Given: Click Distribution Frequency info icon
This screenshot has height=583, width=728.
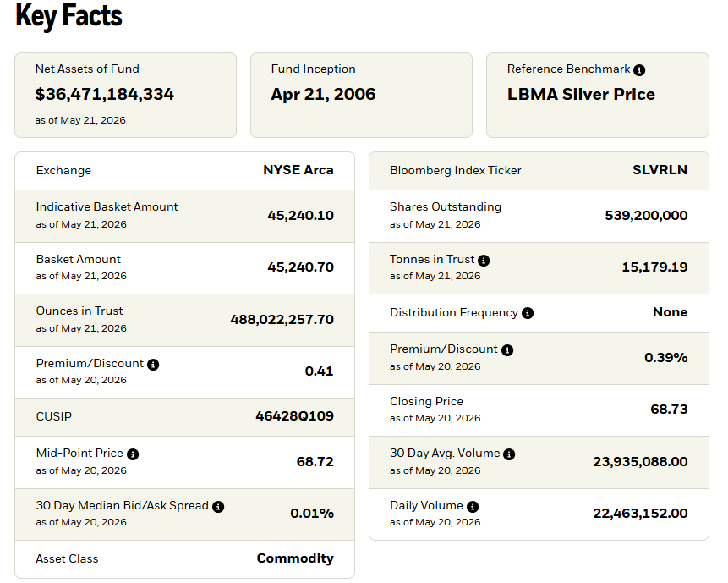Looking at the screenshot, I should [528, 313].
